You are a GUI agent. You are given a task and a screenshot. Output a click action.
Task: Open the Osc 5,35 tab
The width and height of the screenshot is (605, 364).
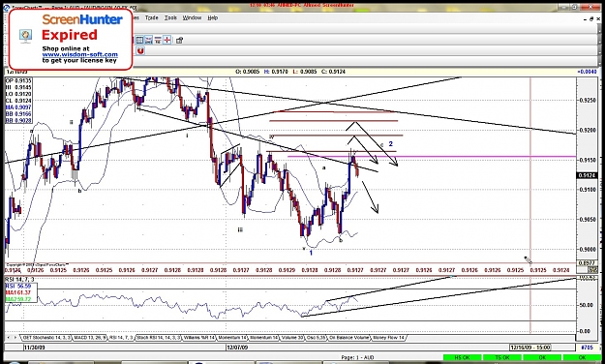coord(316,337)
